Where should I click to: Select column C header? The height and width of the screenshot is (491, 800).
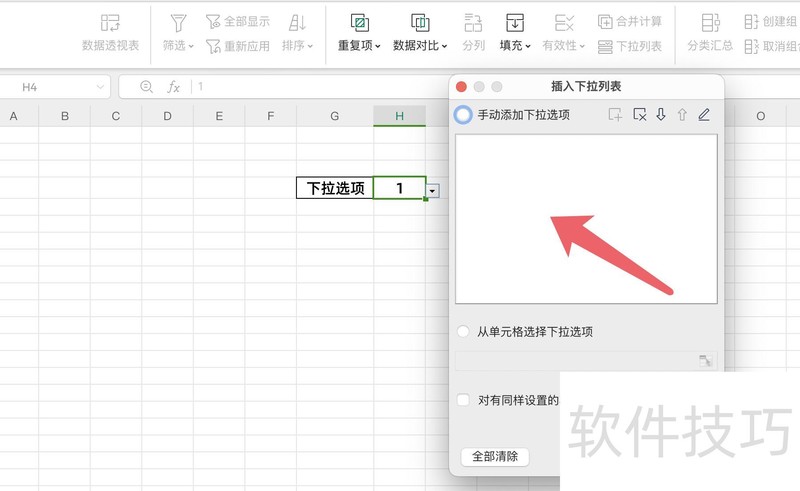(x=116, y=116)
